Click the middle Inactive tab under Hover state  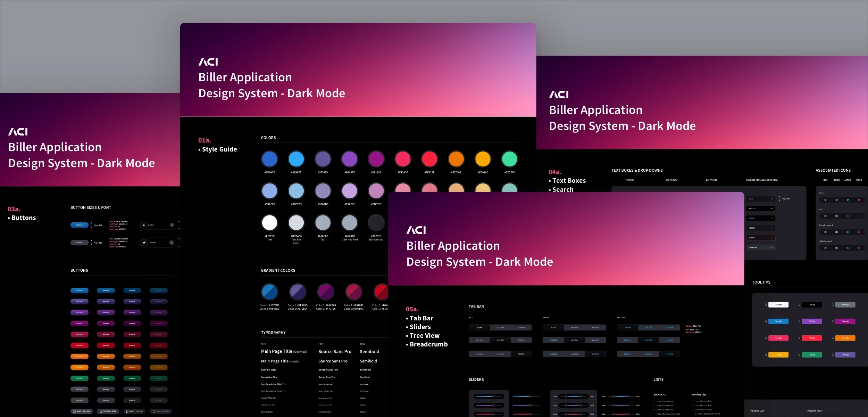point(574,327)
